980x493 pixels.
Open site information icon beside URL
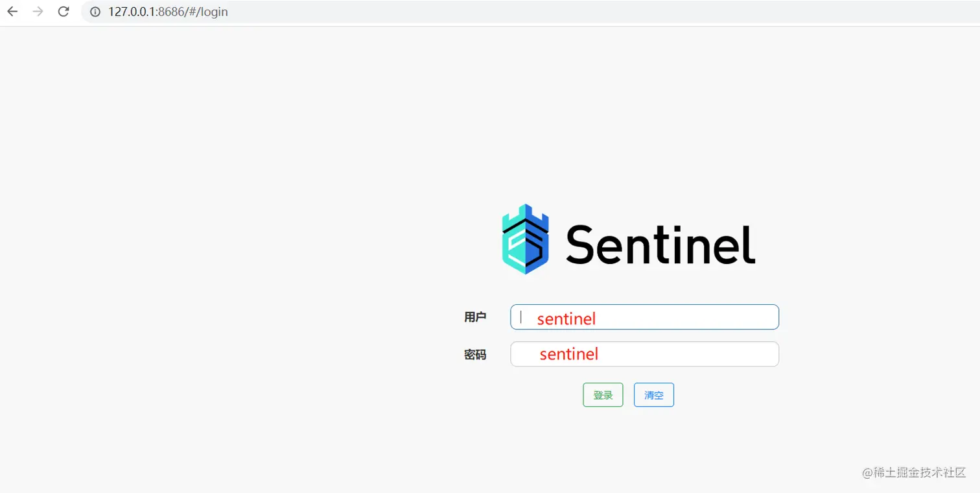click(x=95, y=12)
